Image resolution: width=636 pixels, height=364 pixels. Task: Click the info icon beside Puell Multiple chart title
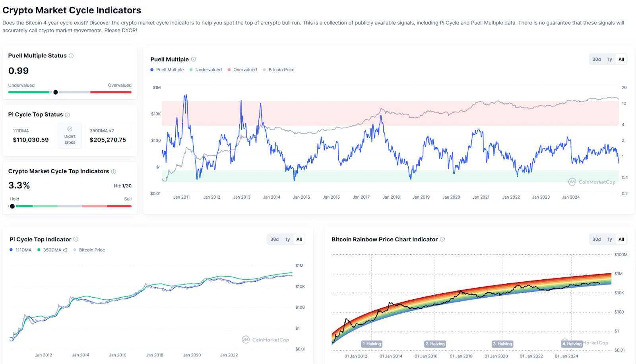194,59
